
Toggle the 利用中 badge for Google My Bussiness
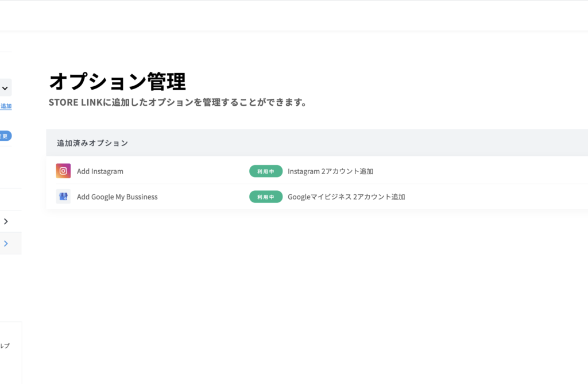266,197
